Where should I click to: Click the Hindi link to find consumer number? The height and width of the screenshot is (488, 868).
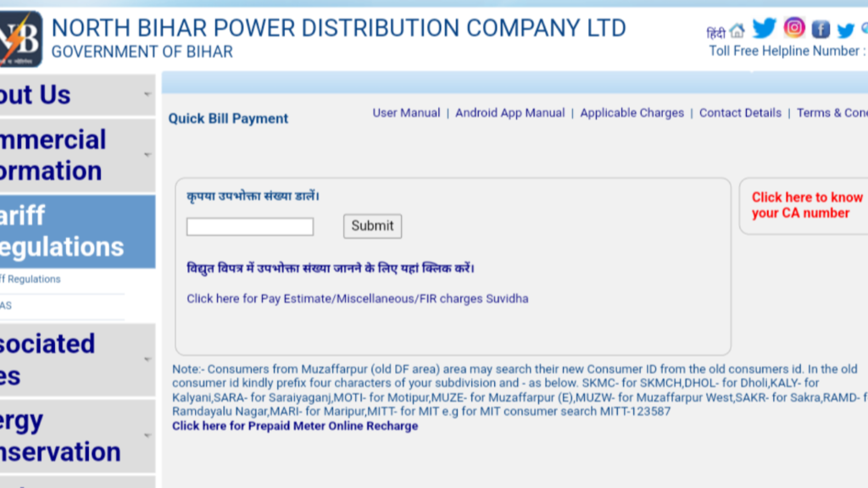[x=331, y=269]
